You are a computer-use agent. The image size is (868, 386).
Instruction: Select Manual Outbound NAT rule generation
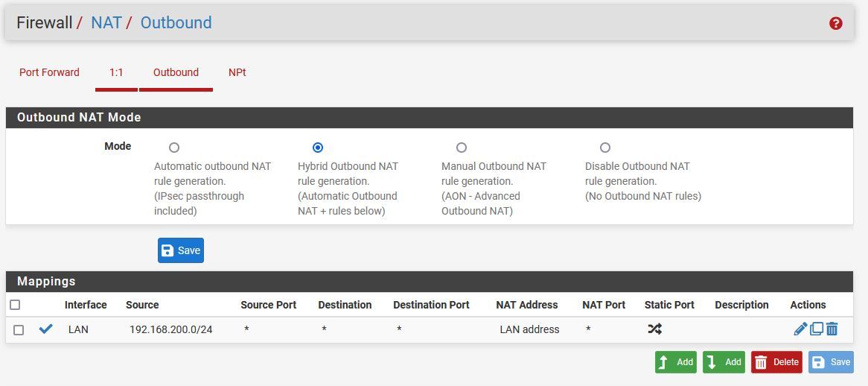pyautogui.click(x=461, y=148)
